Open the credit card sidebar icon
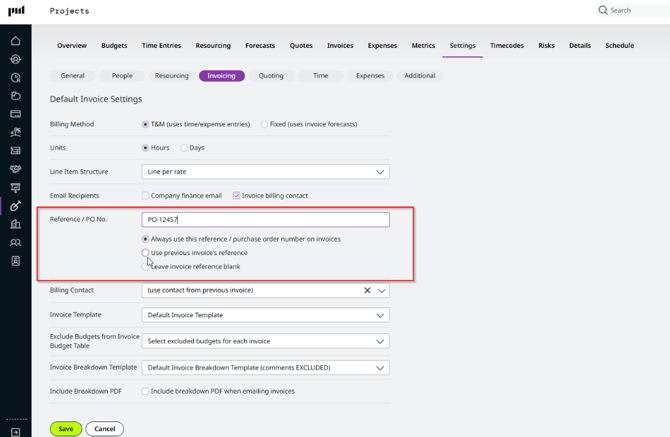 click(15, 114)
